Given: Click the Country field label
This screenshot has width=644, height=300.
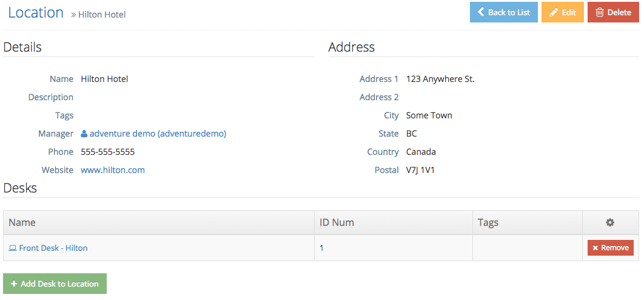Looking at the screenshot, I should pyautogui.click(x=383, y=152).
